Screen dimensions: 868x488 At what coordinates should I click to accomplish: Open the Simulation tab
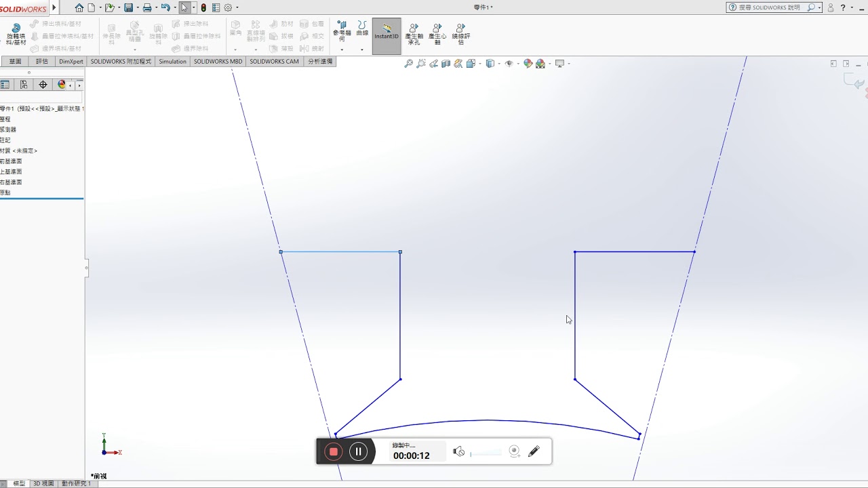click(x=172, y=61)
